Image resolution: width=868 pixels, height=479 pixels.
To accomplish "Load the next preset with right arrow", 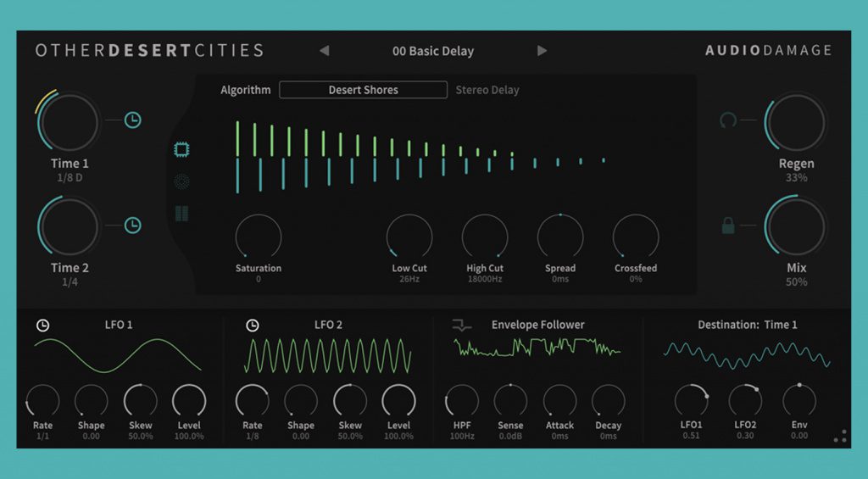I will (542, 51).
